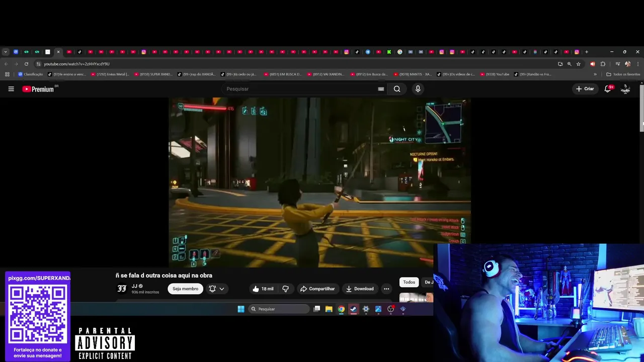Open the JJ channel avatar
644x362 pixels.
(122, 289)
